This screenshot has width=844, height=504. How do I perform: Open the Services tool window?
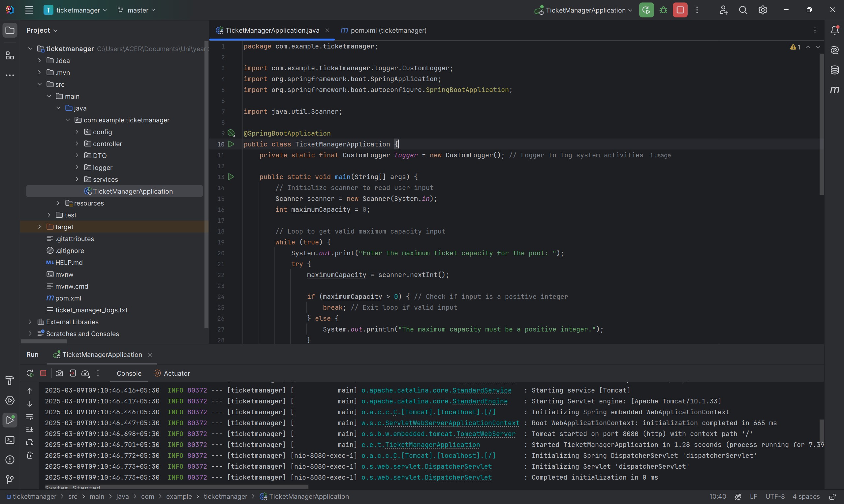(10, 400)
